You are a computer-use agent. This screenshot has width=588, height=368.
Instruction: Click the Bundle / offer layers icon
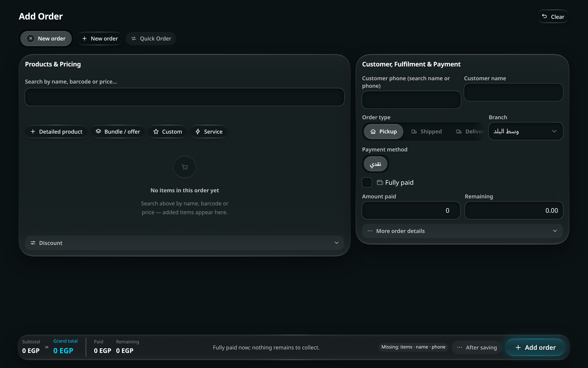point(98,131)
